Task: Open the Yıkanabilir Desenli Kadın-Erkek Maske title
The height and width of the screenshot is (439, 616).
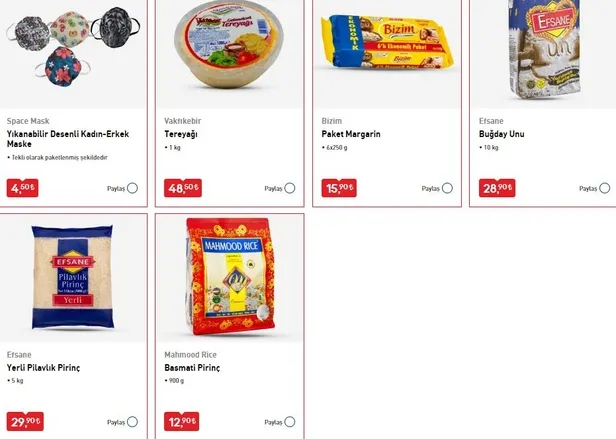Action: click(x=68, y=139)
